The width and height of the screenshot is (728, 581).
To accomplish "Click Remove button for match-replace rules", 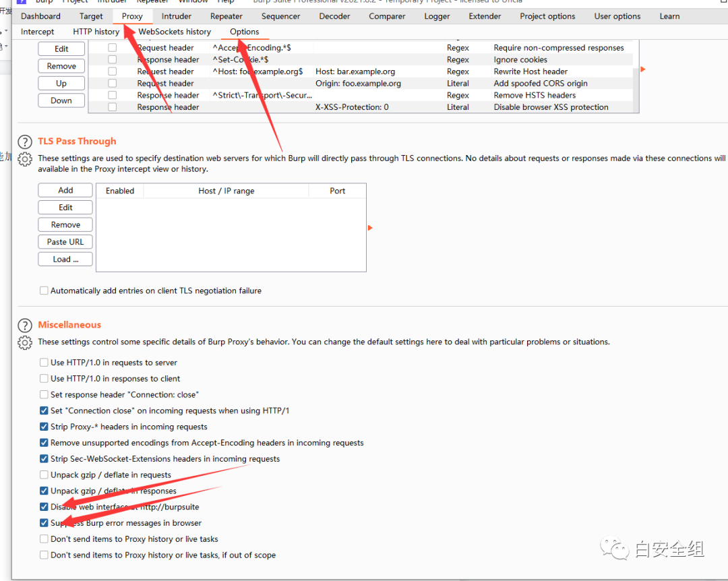I will pos(61,66).
